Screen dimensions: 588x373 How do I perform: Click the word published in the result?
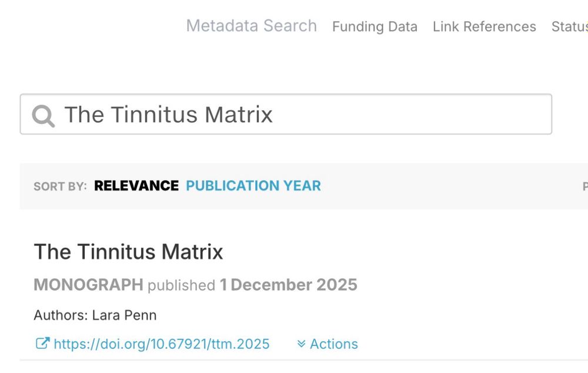[182, 285]
